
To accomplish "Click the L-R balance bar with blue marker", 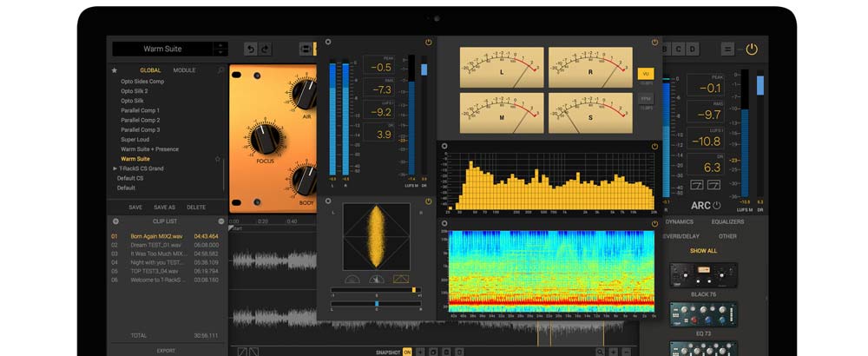I will [376, 303].
